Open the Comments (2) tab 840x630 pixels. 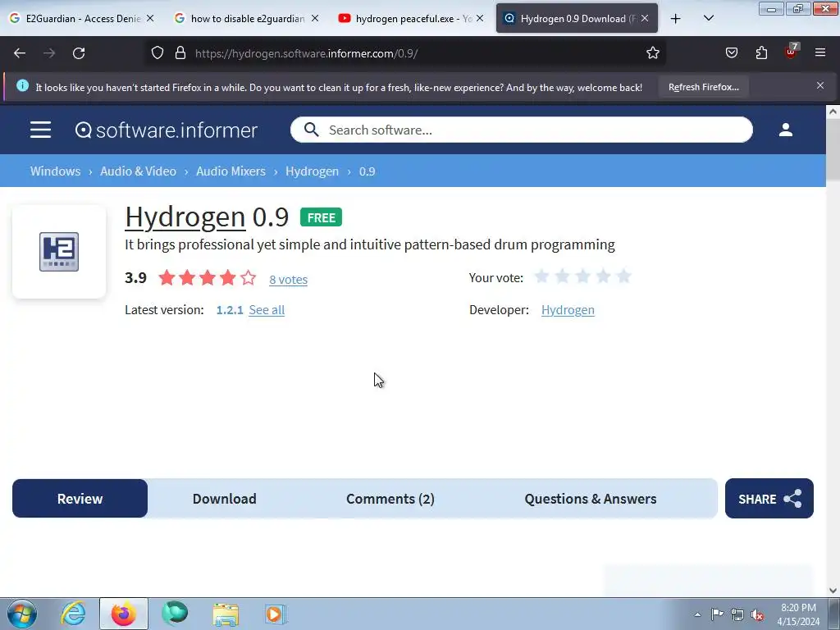click(390, 499)
